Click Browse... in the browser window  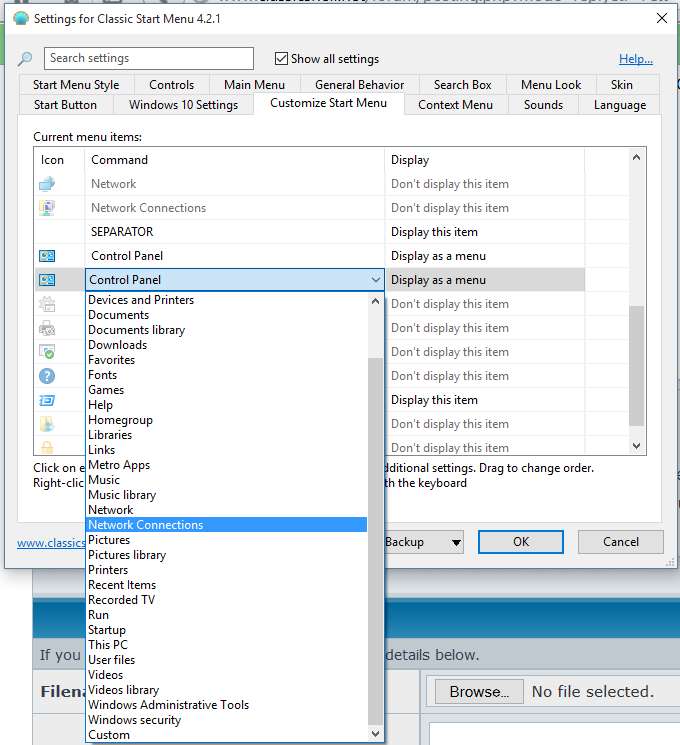coord(479,692)
